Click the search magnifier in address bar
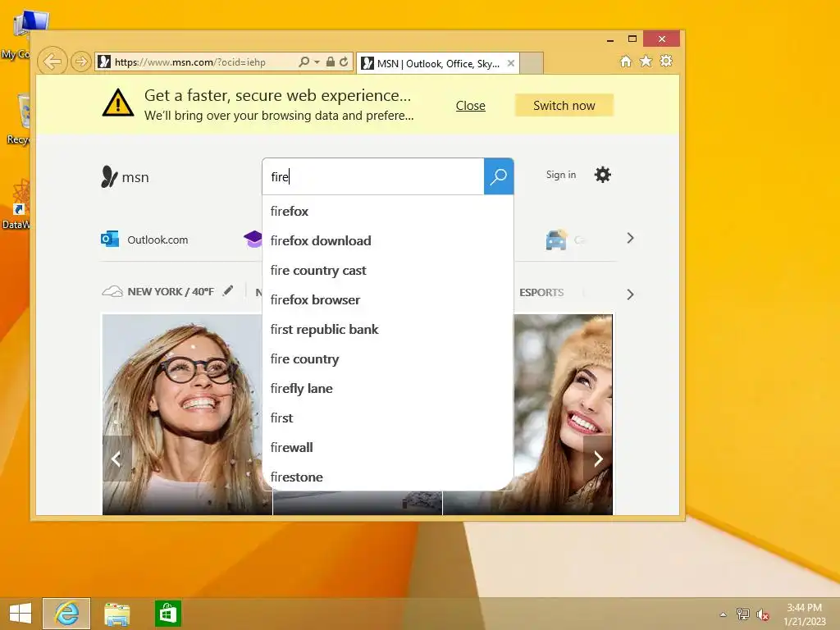840x630 pixels. (x=304, y=62)
